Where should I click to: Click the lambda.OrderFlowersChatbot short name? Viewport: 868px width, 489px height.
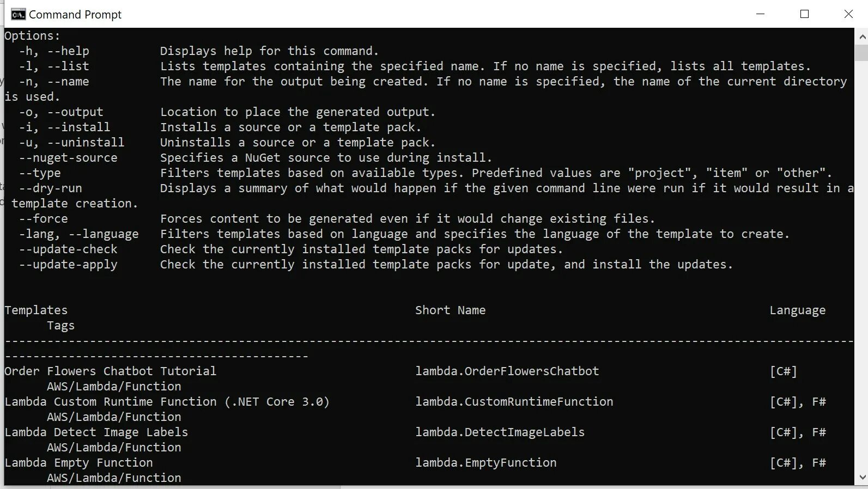pyautogui.click(x=507, y=371)
